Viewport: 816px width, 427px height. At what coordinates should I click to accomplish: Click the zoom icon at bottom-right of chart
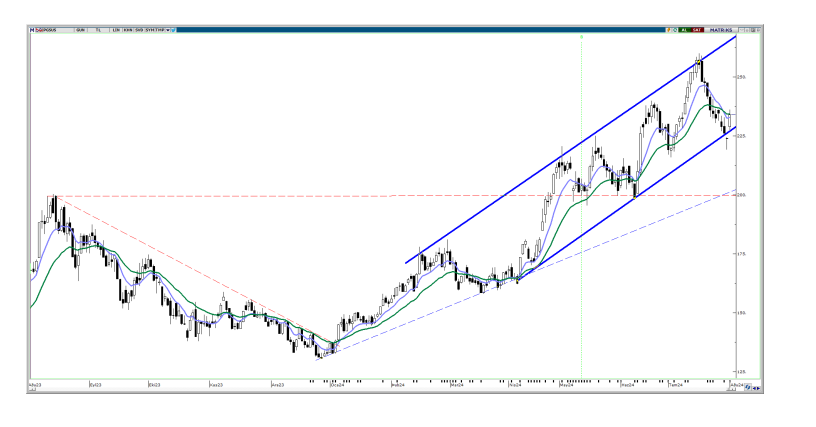[747, 387]
